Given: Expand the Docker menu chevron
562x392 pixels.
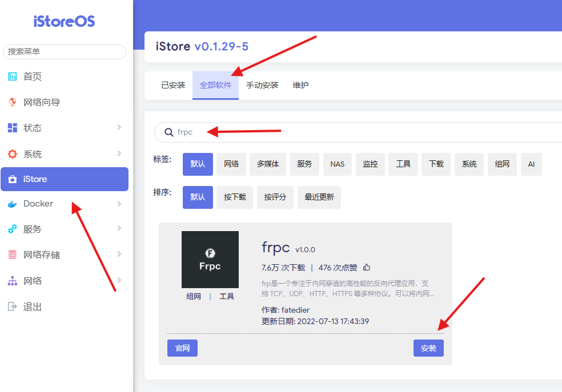Looking at the screenshot, I should pos(119,204).
